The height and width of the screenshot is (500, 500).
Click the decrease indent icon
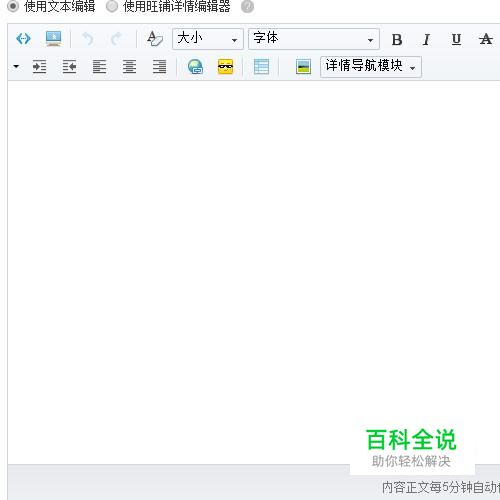click(69, 67)
